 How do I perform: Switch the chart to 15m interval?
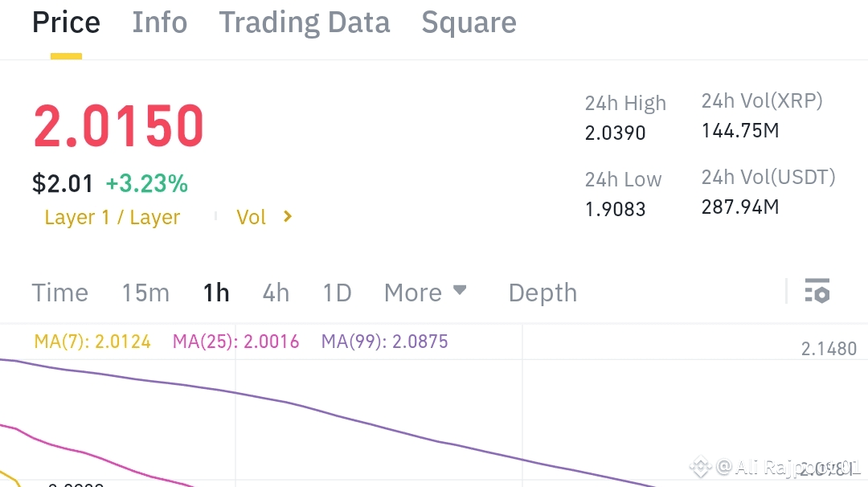(x=145, y=293)
